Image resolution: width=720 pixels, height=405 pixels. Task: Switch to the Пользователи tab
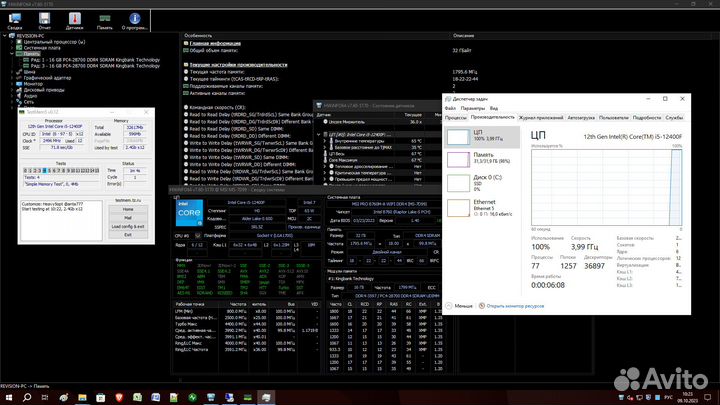point(613,118)
